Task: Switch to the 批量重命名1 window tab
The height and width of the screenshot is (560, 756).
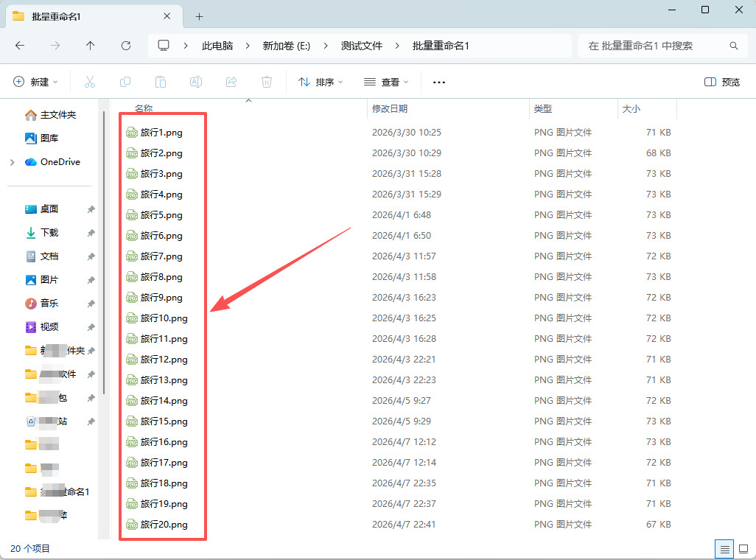Action: [94, 16]
